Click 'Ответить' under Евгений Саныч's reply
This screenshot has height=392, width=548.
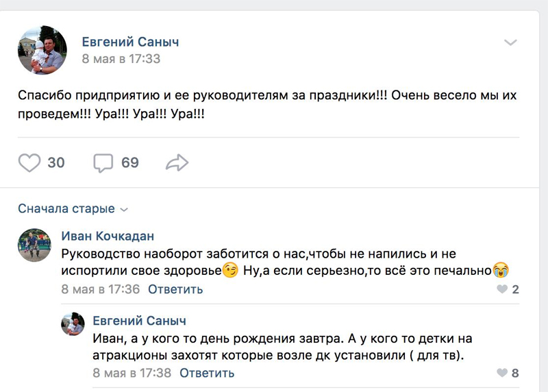[x=207, y=373]
